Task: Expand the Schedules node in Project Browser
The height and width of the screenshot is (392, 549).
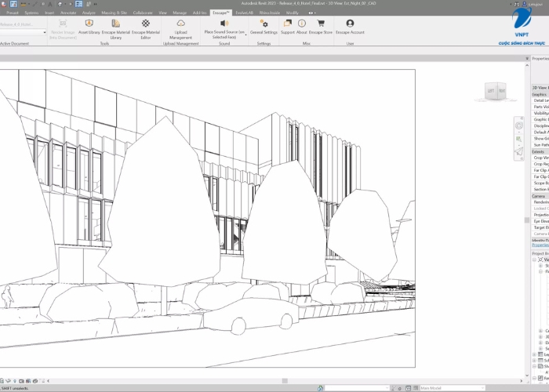Action: coord(534,361)
